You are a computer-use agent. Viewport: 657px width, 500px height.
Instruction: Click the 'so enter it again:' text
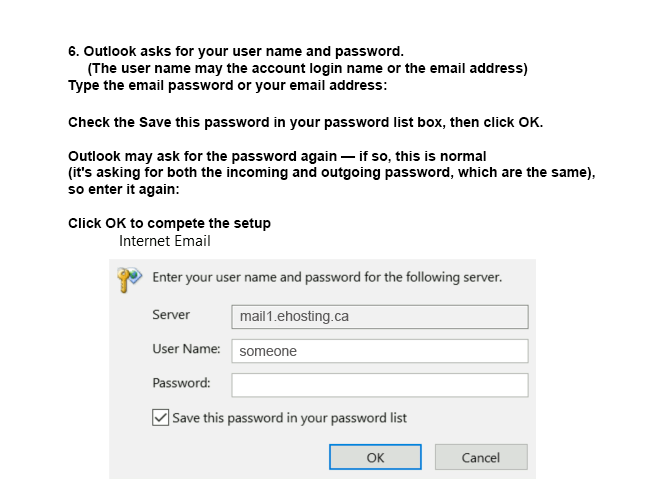coord(124,189)
